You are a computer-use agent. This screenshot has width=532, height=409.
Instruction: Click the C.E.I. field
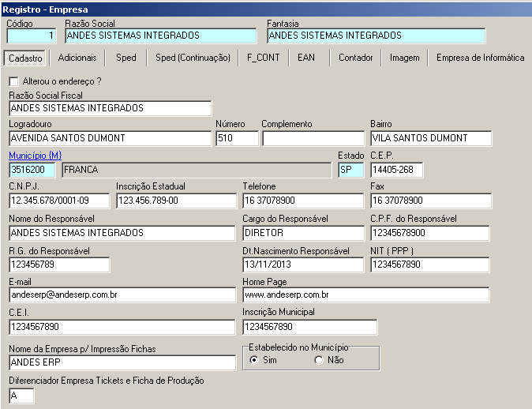122,327
